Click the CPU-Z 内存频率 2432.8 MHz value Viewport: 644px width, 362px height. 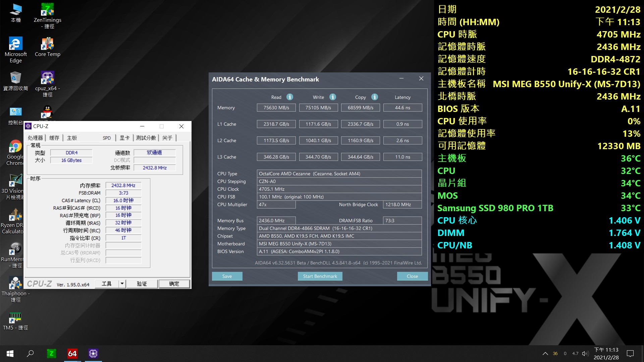(x=123, y=185)
